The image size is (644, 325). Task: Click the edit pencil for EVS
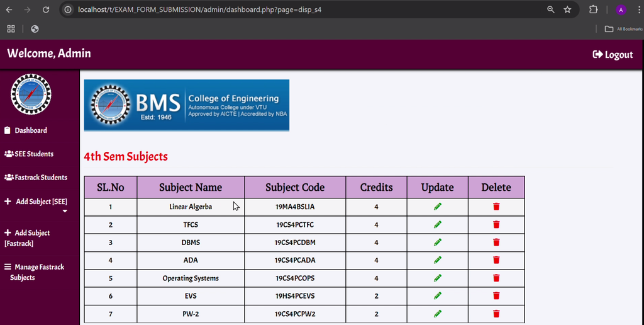tap(438, 296)
